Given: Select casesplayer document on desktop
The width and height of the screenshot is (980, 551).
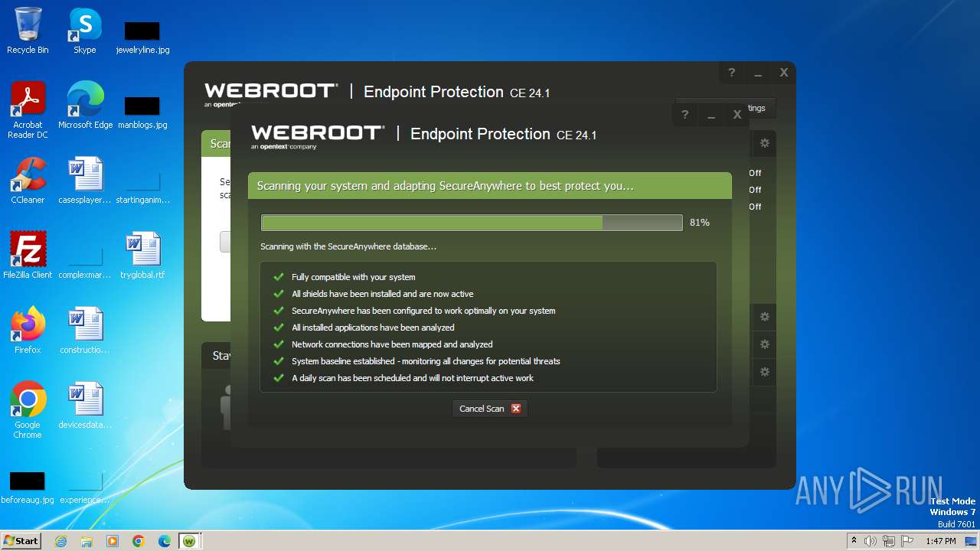Looking at the screenshot, I should pos(85,181).
